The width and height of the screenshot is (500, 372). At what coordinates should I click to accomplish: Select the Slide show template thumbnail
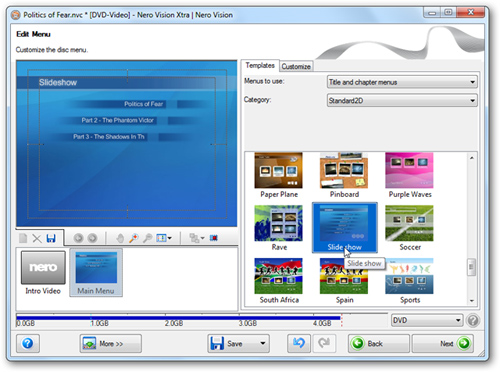click(x=344, y=227)
